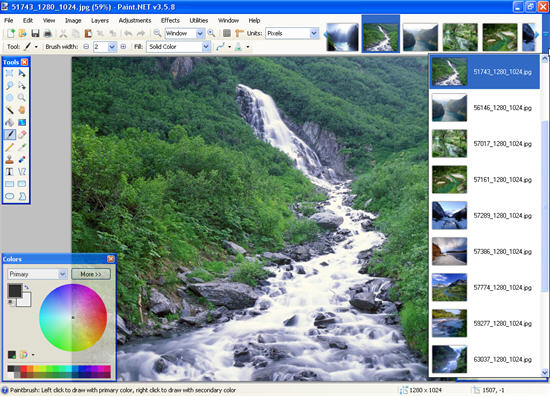Select the Magic Wand tool
The height and width of the screenshot is (396, 550).
(x=9, y=110)
